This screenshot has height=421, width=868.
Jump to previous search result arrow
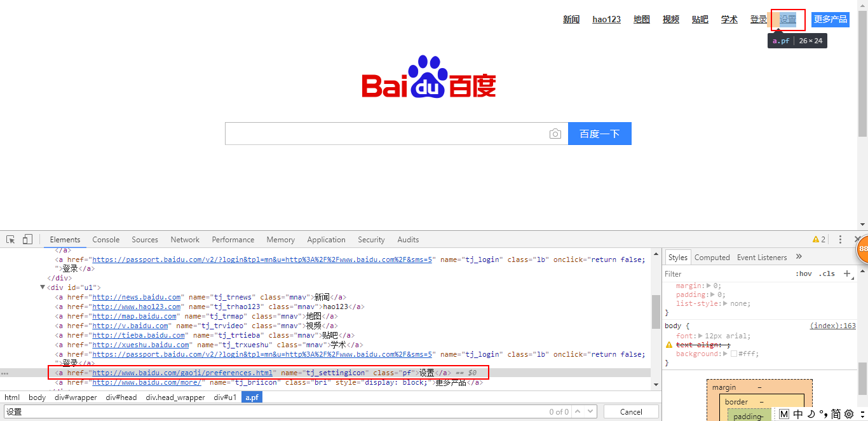click(577, 411)
